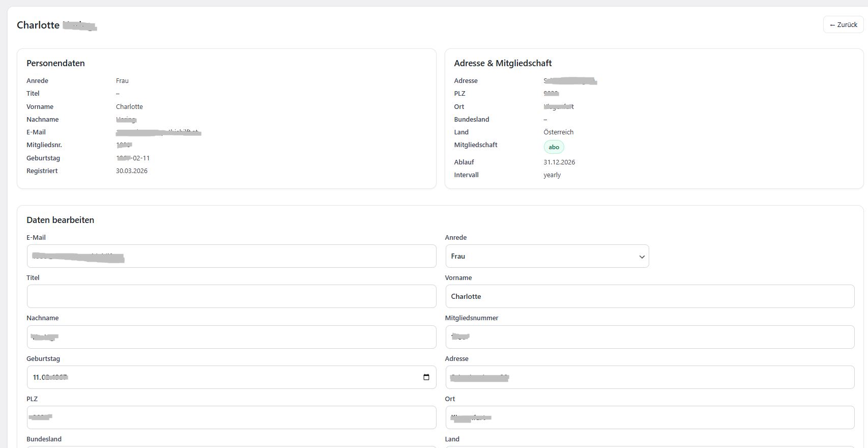Expand the Anrede dropdown showing Frau

click(x=546, y=256)
